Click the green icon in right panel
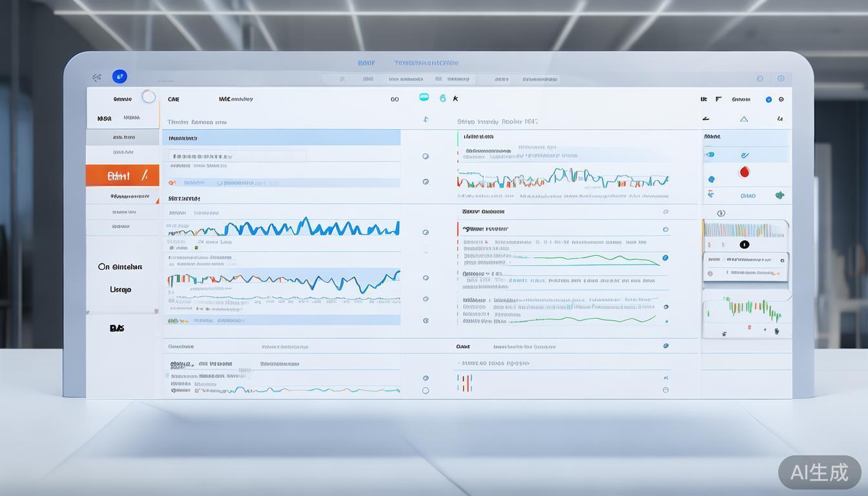The width and height of the screenshot is (868, 496). coord(780,194)
